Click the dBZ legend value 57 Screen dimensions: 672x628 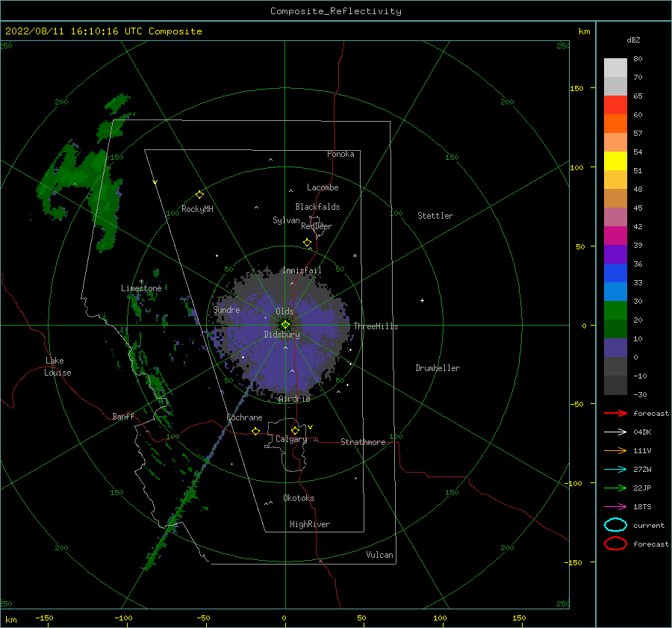[x=638, y=134]
